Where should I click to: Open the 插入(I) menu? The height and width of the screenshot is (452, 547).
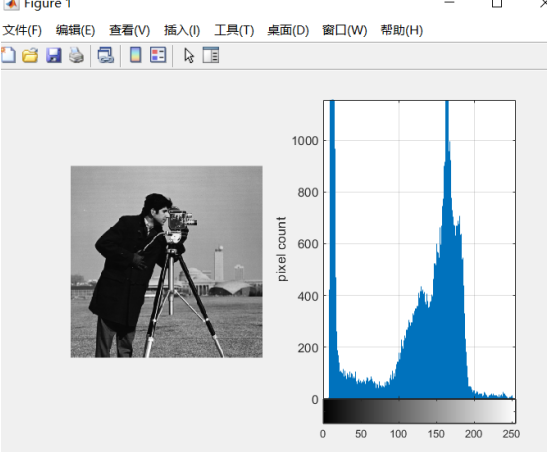pyautogui.click(x=182, y=30)
